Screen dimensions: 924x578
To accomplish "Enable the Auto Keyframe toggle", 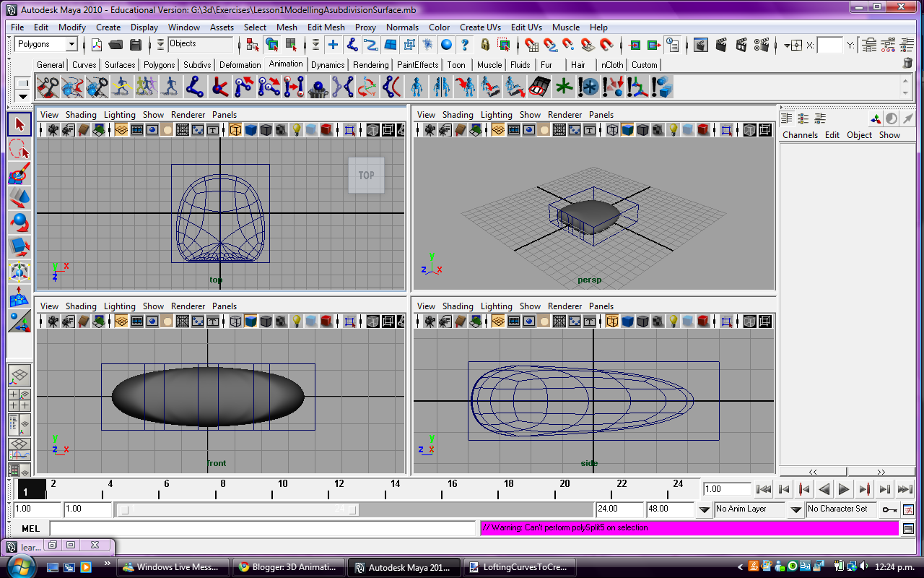I will click(889, 509).
